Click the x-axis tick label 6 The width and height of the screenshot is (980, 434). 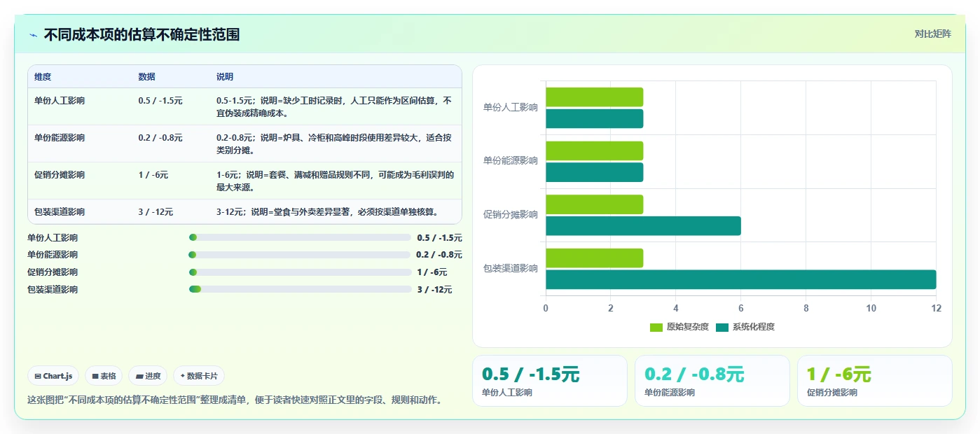pos(741,308)
